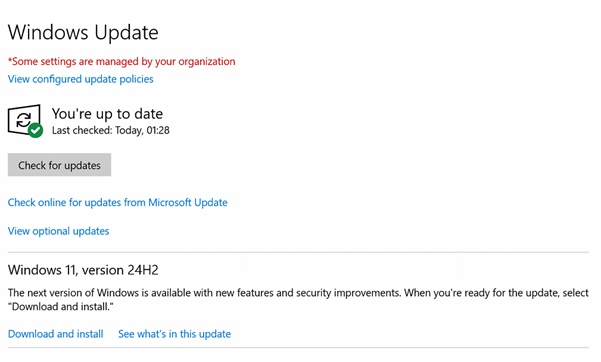Open View configured update policies link
This screenshot has height=362, width=601.
click(80, 79)
